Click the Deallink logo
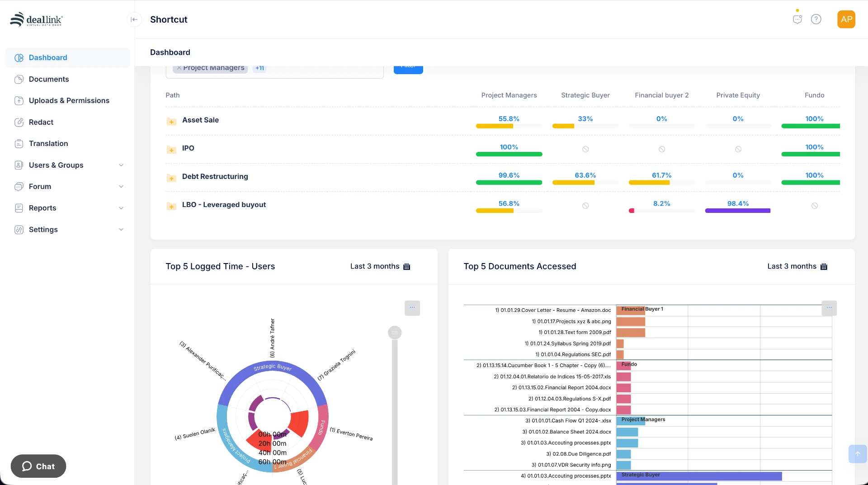The image size is (868, 485). (x=36, y=19)
